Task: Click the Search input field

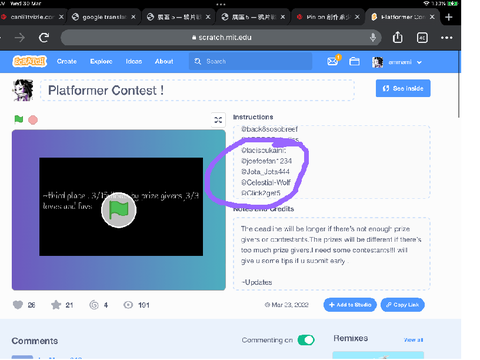Action: click(251, 61)
